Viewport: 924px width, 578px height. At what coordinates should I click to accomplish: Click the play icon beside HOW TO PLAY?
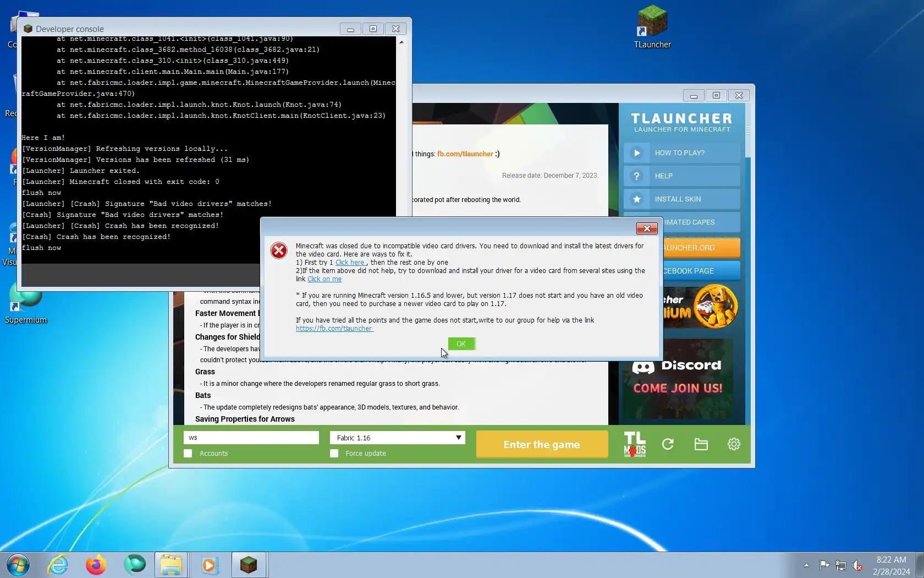(x=637, y=153)
